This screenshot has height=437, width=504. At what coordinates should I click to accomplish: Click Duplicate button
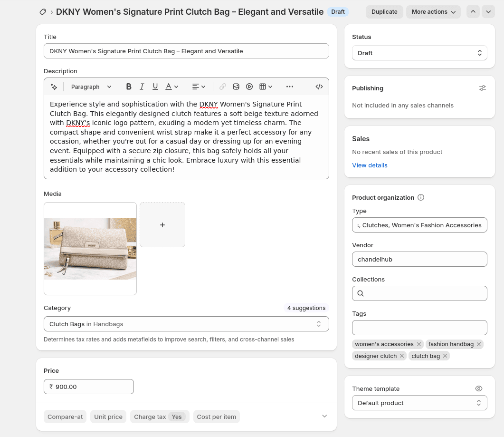point(384,12)
